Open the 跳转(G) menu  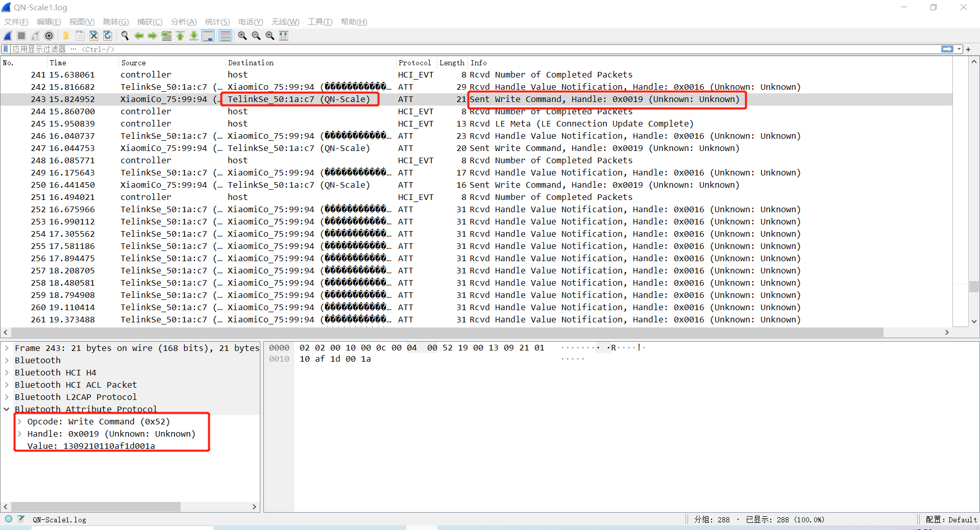click(x=116, y=21)
